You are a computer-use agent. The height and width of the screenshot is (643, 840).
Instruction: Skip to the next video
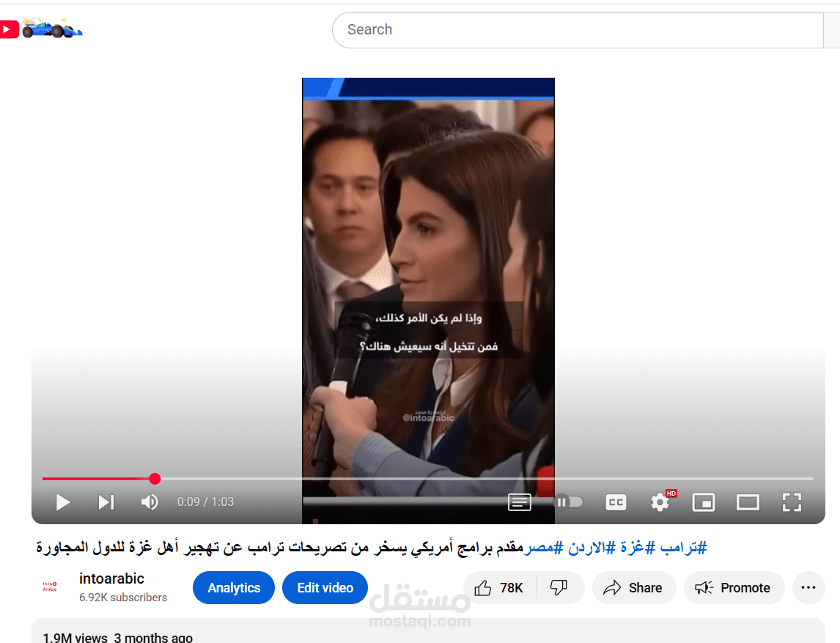106,502
